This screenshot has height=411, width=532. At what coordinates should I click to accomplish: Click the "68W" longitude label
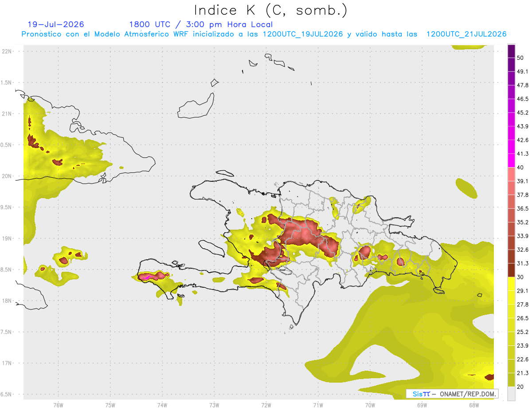474,405
